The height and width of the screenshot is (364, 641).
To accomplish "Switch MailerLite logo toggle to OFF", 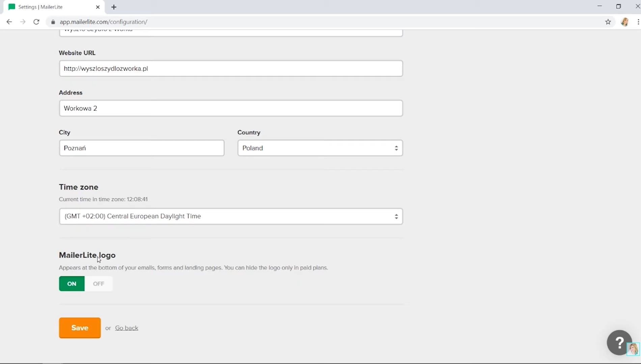I will click(99, 284).
